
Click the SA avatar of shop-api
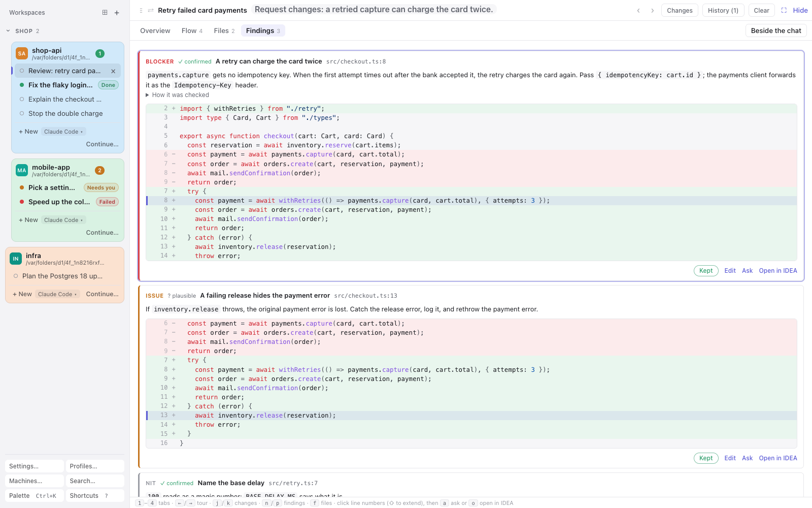[22, 53]
